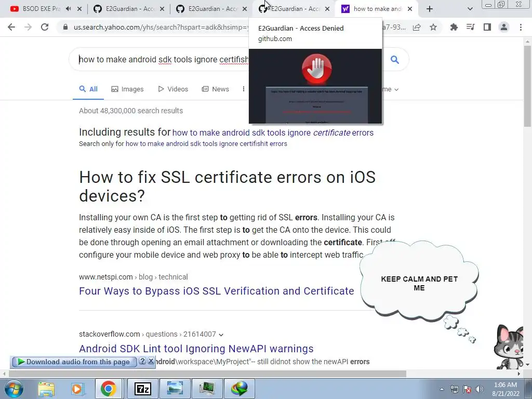Open Chrome from the taskbar
This screenshot has width=532, height=399.
tap(108, 389)
